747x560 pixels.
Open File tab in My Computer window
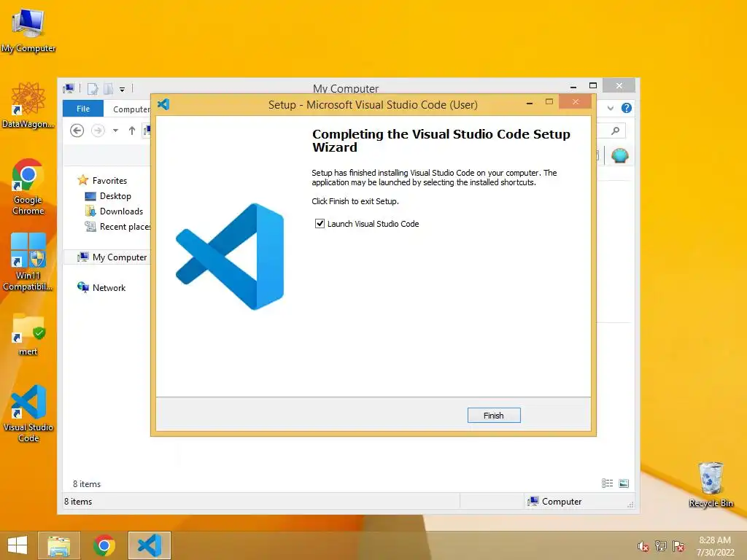point(83,109)
